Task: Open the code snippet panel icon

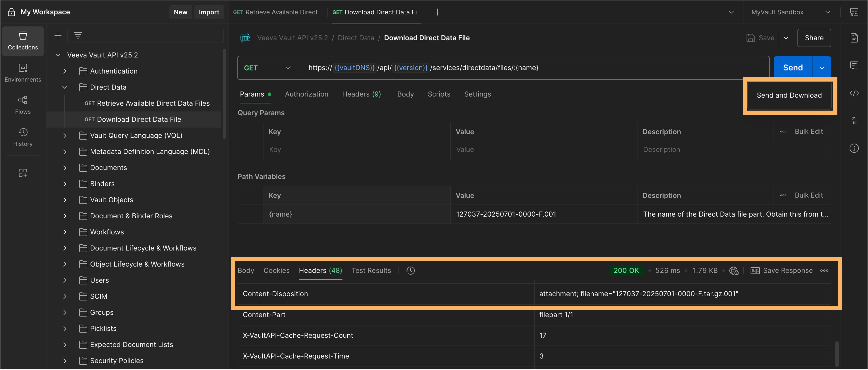Action: (854, 93)
